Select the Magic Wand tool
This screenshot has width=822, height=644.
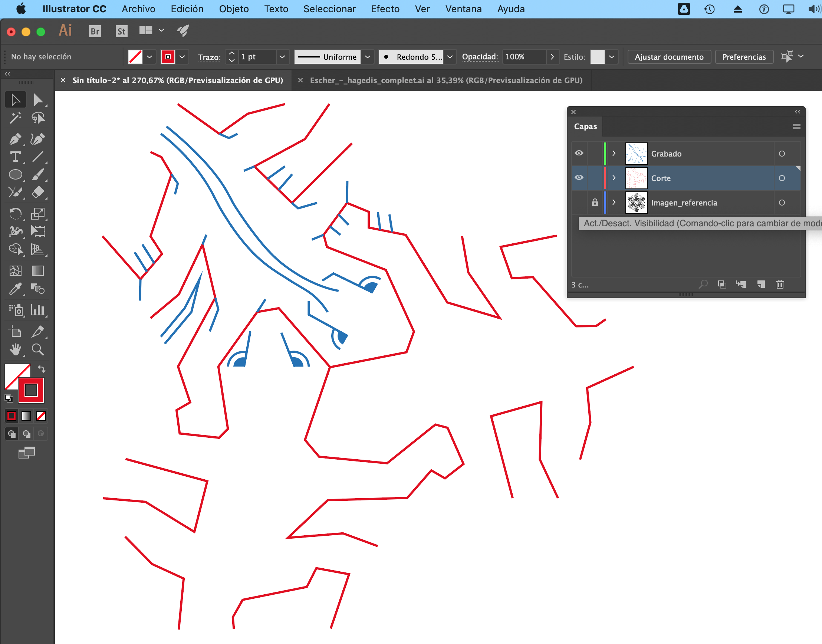pos(16,118)
